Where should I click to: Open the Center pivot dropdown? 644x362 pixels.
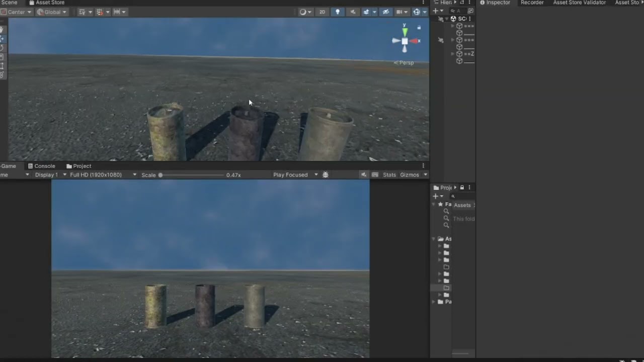(x=16, y=12)
